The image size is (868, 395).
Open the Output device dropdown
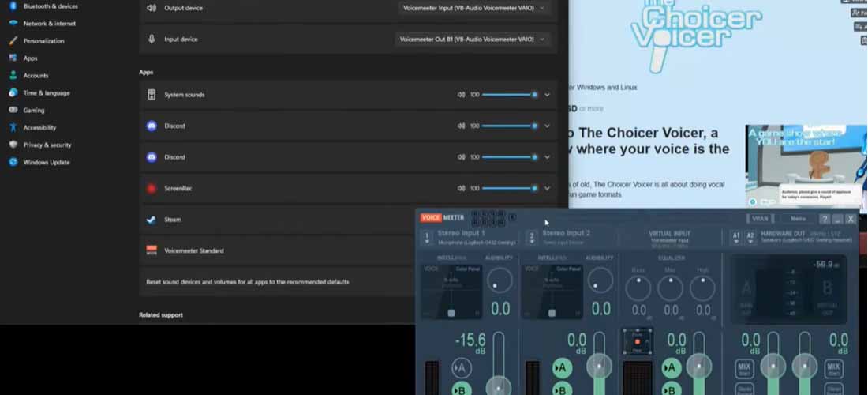(473, 8)
